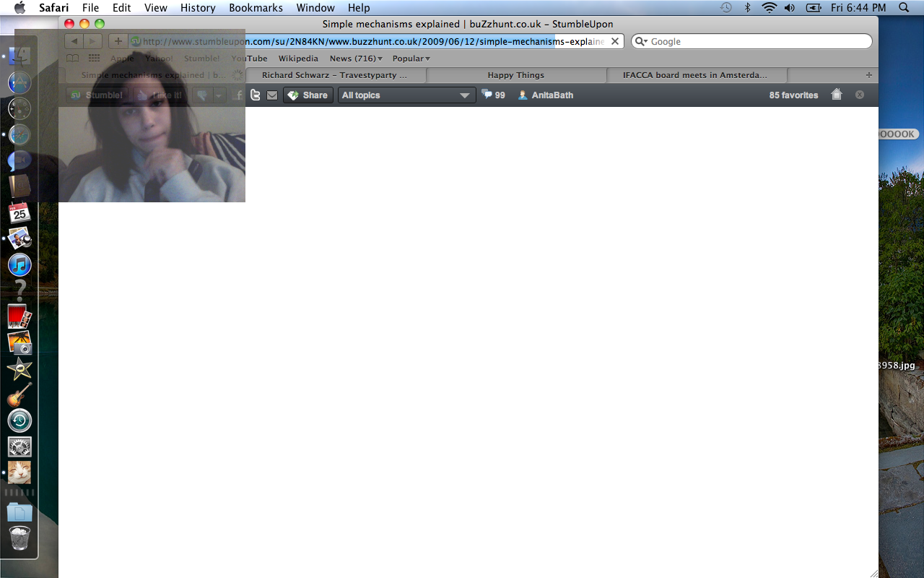
Task: Click the Twitter share icon in StumbleUpon bar
Action: (255, 95)
